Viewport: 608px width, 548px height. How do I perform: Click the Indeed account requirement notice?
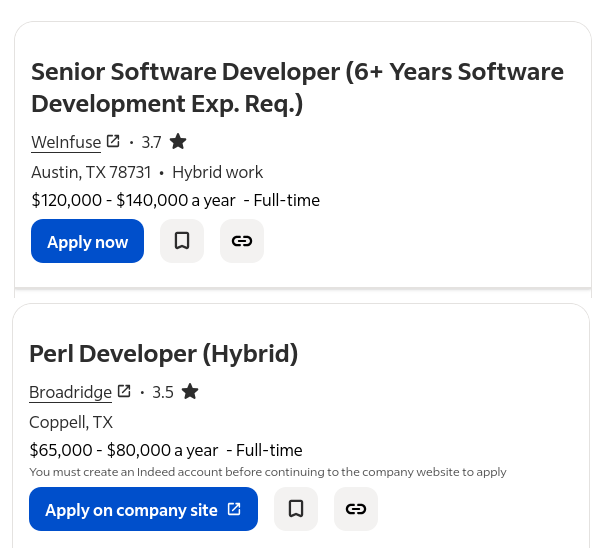pos(267,472)
